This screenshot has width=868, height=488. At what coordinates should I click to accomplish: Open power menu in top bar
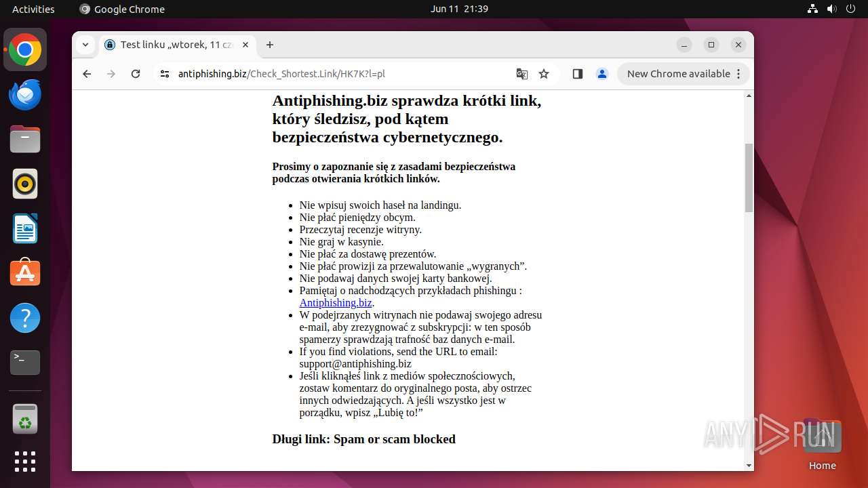[x=850, y=9]
